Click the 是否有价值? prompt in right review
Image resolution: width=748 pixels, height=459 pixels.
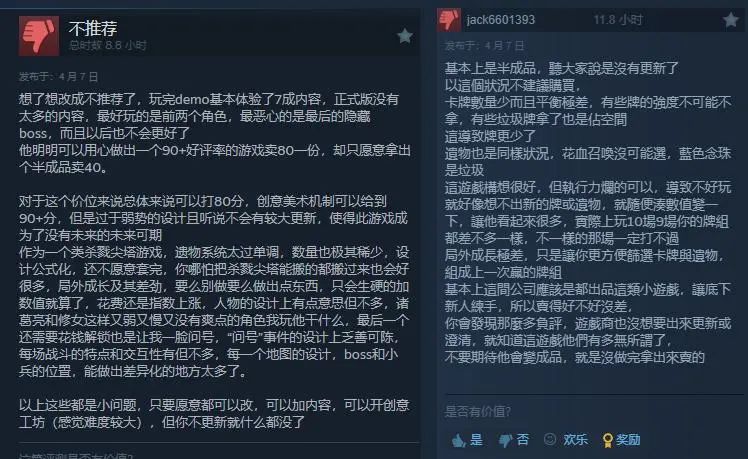[x=478, y=411]
